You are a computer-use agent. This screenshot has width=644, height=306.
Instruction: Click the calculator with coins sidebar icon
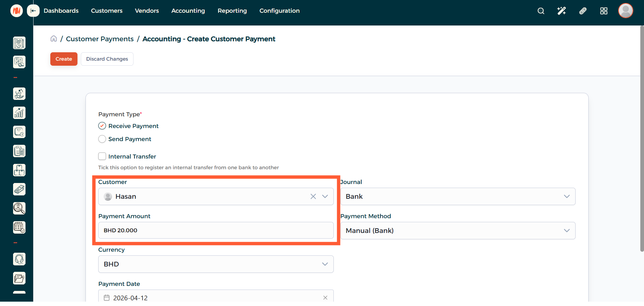[19, 62]
